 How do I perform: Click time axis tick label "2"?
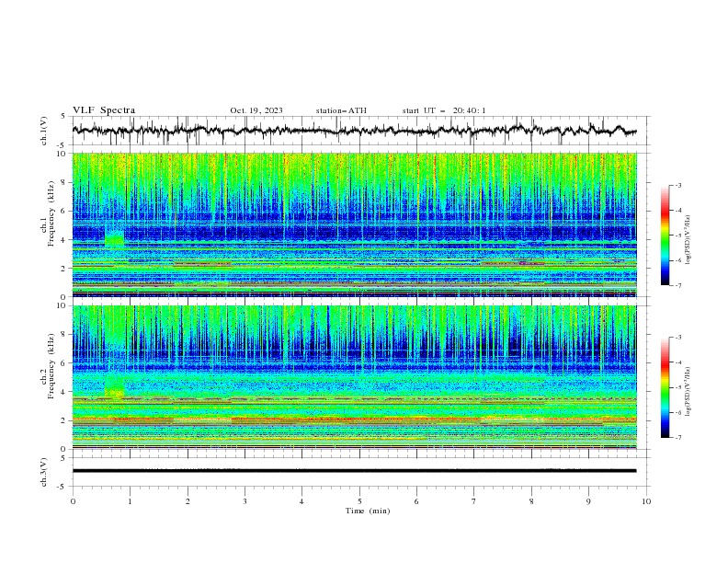(188, 501)
